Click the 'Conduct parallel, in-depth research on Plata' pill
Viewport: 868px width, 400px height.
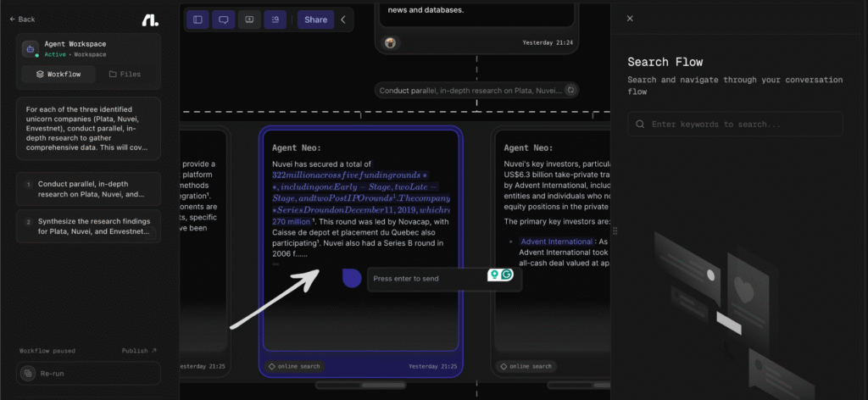[476, 90]
